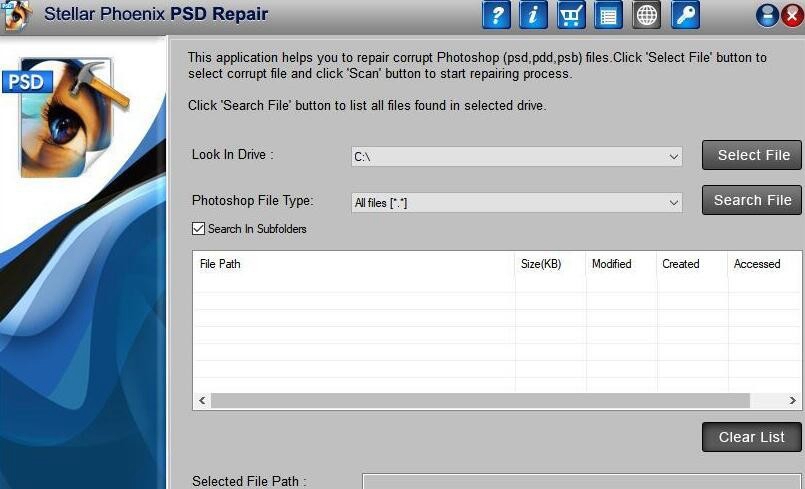Click the Stellar Phoenix app logo icon
This screenshot has width=805, height=489.
coord(16,14)
